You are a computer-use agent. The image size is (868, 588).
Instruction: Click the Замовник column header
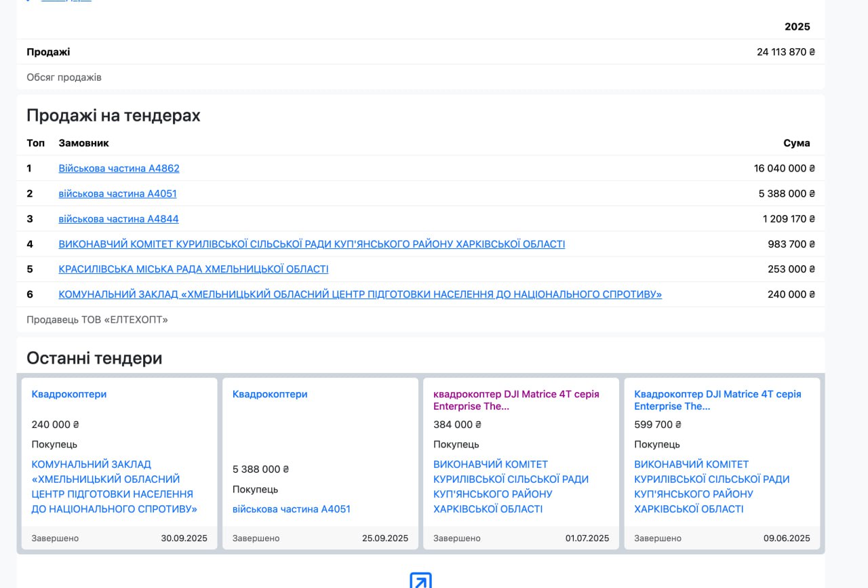pos(84,143)
